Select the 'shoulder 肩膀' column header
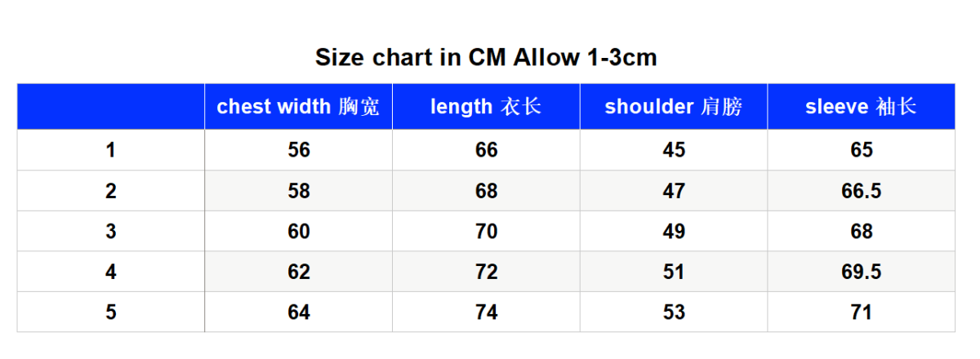 pos(674,107)
